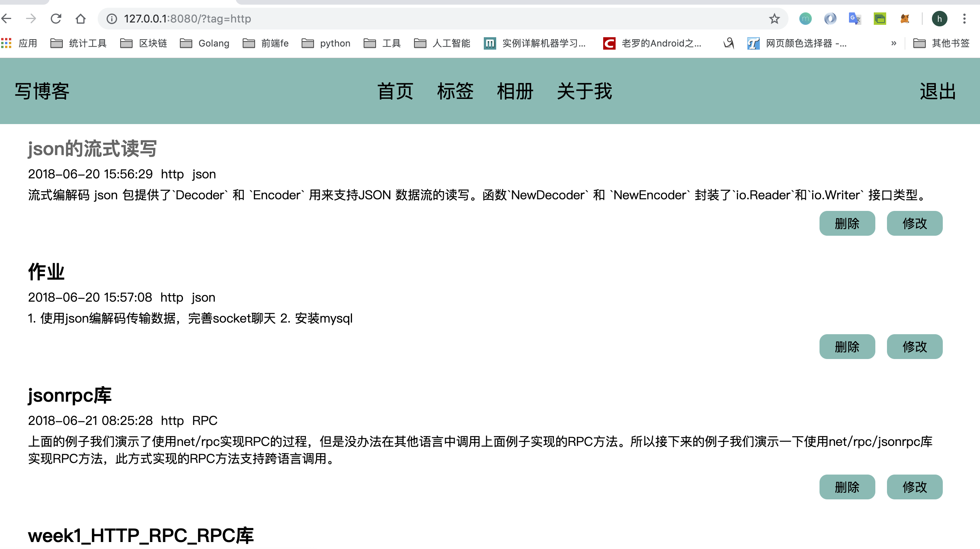Open the apps grid on bookmarks bar
The image size is (980, 549).
(x=7, y=43)
